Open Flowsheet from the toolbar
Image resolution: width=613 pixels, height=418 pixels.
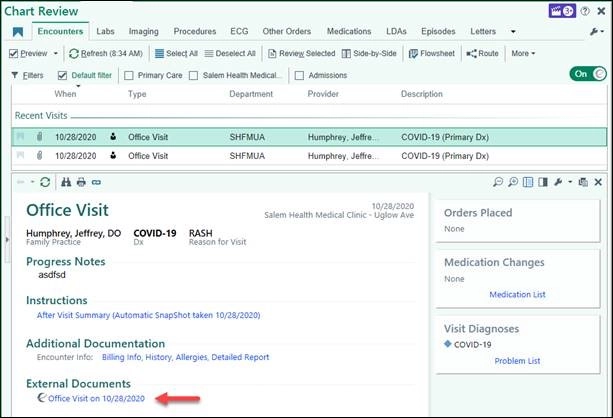(x=435, y=53)
